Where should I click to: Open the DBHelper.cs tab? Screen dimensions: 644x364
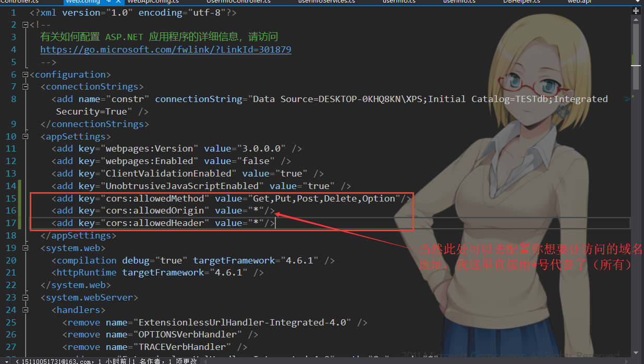pos(522,2)
